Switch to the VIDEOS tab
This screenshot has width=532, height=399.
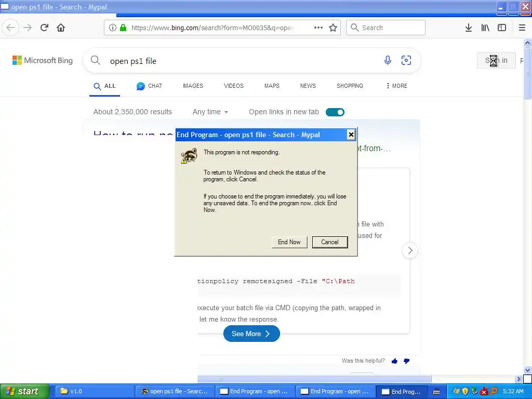pos(234,86)
